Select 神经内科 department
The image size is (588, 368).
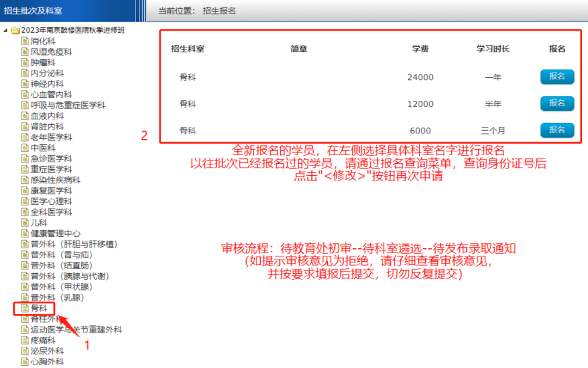[47, 84]
